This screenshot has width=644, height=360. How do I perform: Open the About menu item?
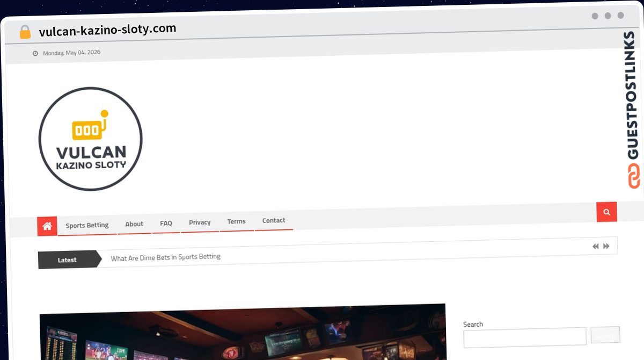[134, 224]
